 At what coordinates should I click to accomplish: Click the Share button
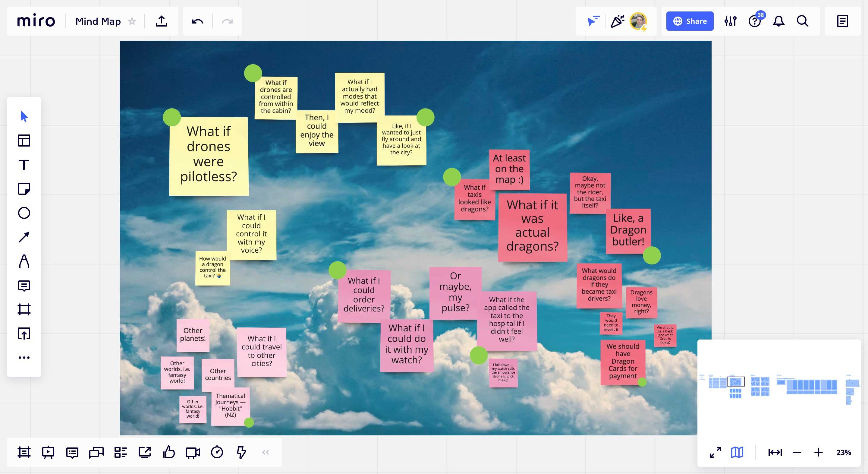coord(689,21)
